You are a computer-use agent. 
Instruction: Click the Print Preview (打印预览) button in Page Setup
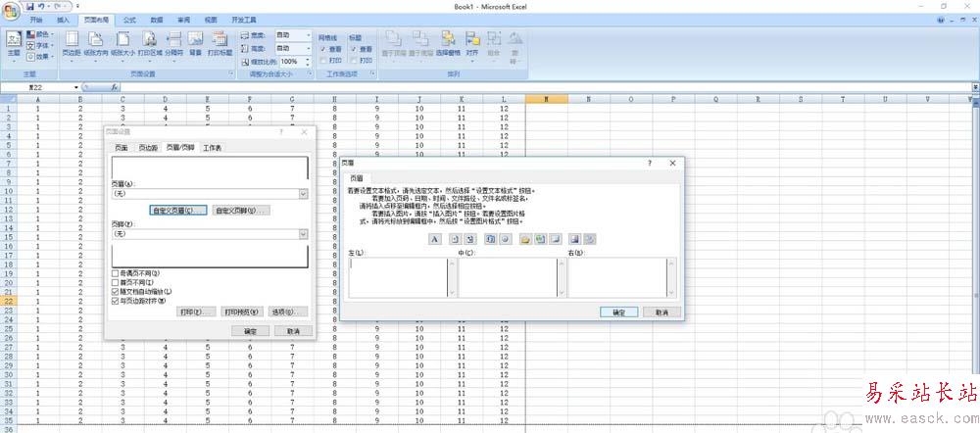[242, 312]
